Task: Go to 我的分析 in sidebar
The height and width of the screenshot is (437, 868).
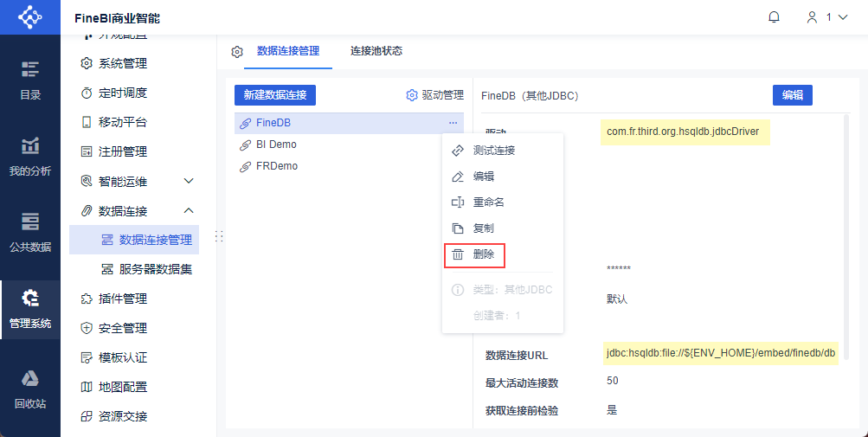Action: coord(30,157)
